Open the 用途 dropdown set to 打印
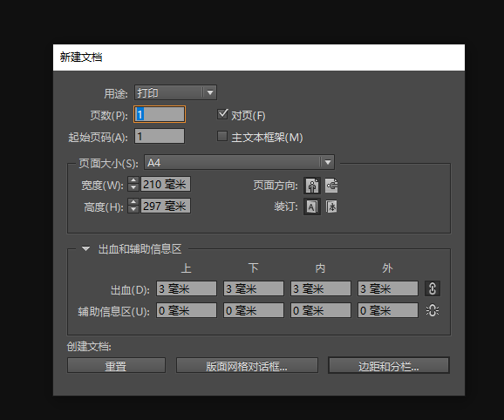504x420 pixels. [x=175, y=92]
